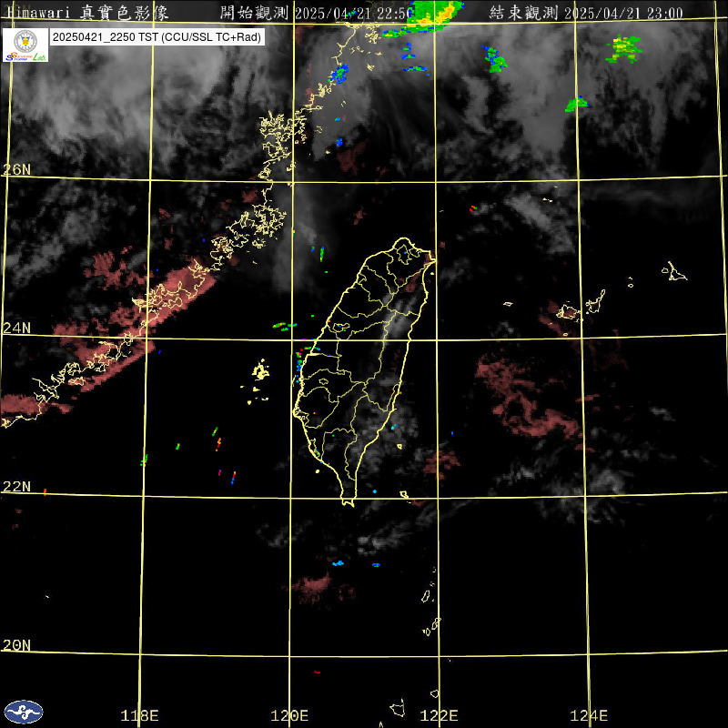Click the 26N latitude label
Screen dimensions: 728x728
[16, 169]
